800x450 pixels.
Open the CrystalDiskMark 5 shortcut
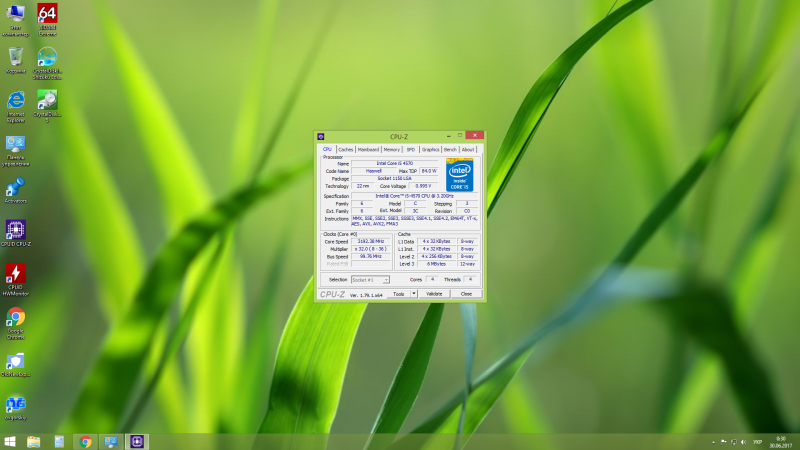click(47, 106)
